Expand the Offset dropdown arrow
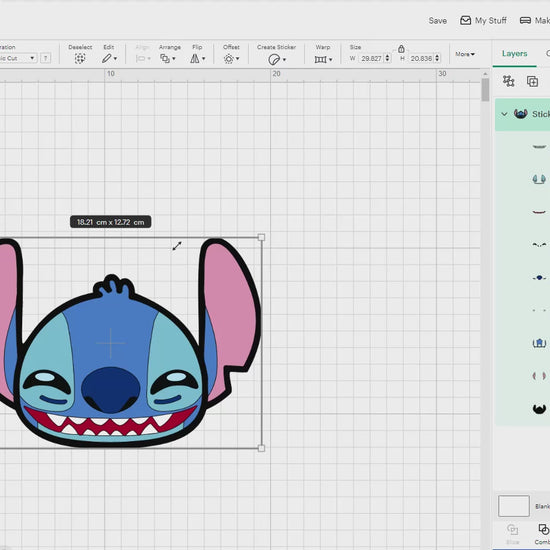Image resolution: width=550 pixels, height=550 pixels. (x=237, y=59)
